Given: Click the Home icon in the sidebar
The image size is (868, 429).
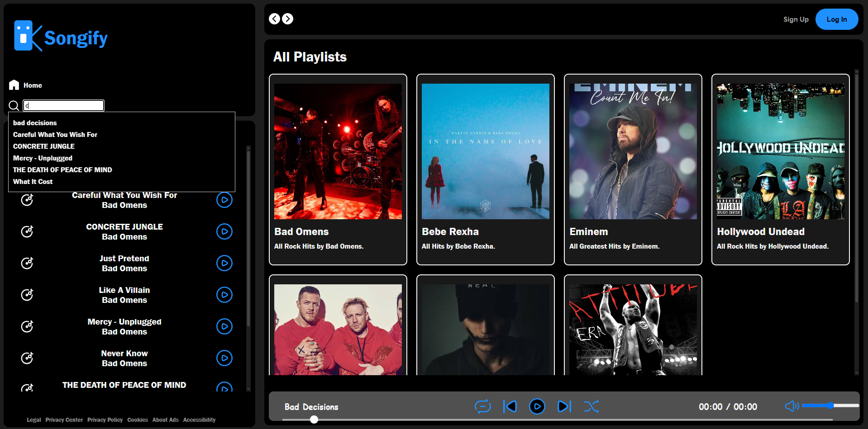Looking at the screenshot, I should coord(14,85).
